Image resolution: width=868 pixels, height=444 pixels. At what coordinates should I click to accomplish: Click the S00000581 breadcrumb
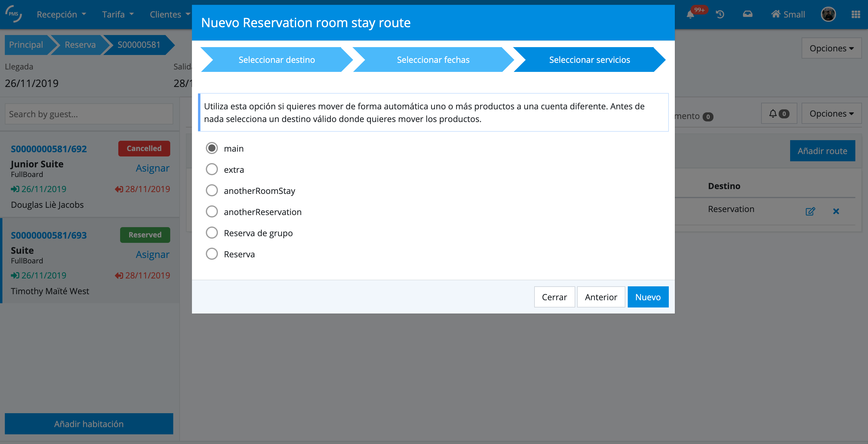(139, 45)
